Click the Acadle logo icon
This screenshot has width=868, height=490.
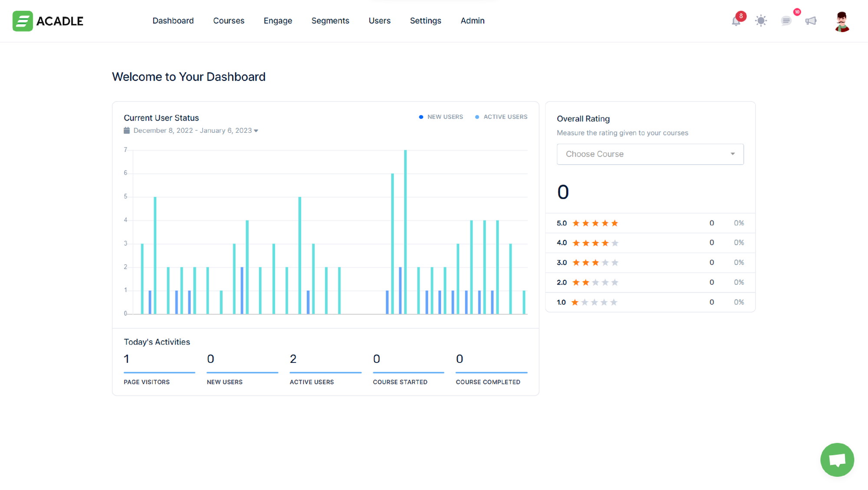click(22, 21)
